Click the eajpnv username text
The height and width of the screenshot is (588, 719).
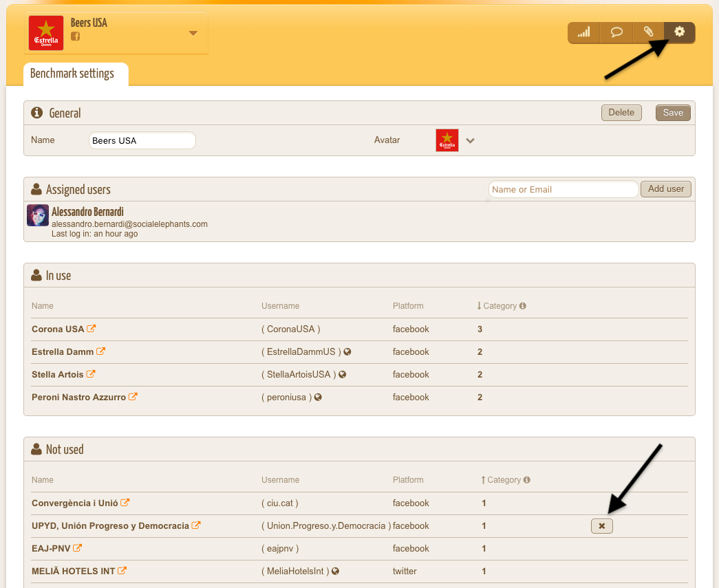[x=280, y=549]
